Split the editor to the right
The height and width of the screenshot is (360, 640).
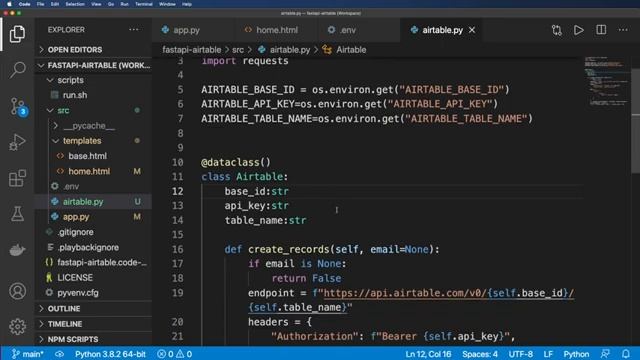click(601, 30)
